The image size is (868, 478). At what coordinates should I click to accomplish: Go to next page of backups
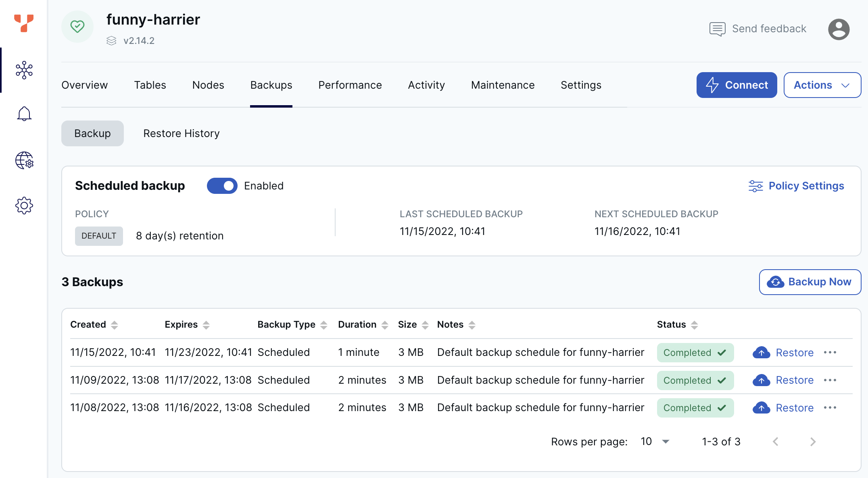[x=813, y=442]
